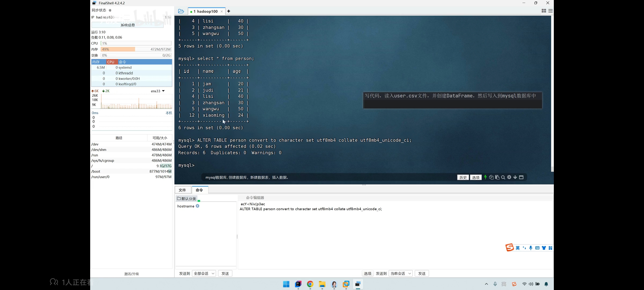Image resolution: width=644 pixels, height=290 pixels.
Task: Open terminal settings gear icon
Action: 509,177
